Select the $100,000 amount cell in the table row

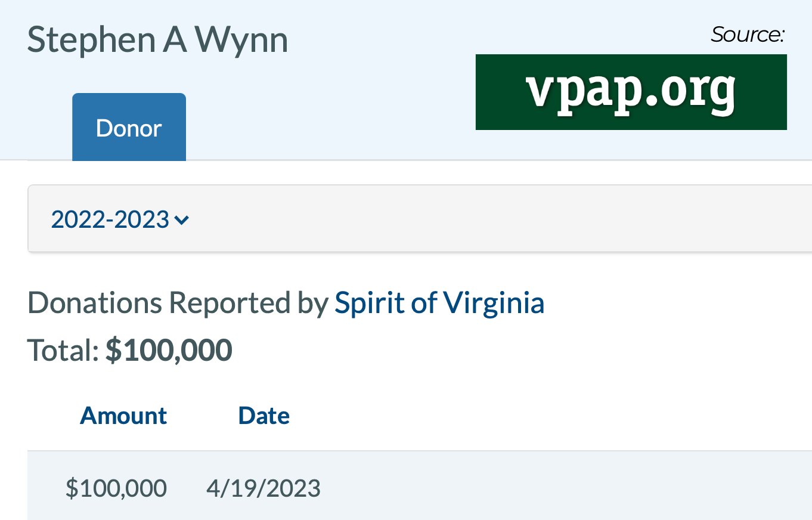click(x=116, y=488)
